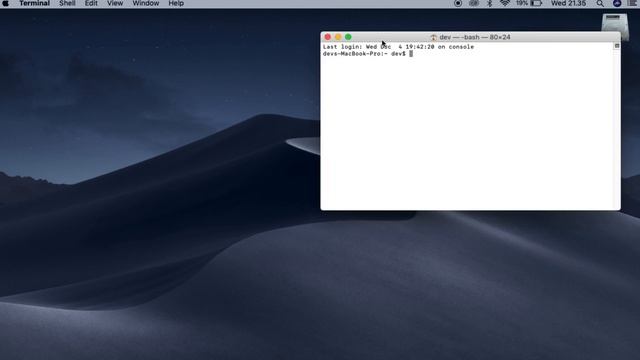Minimize the Terminal window
The height and width of the screenshot is (360, 640).
[x=338, y=37]
